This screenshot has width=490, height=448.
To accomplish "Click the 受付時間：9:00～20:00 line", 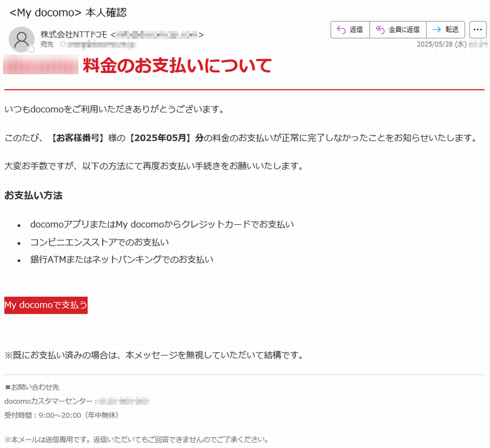I will pyautogui.click(x=61, y=415).
